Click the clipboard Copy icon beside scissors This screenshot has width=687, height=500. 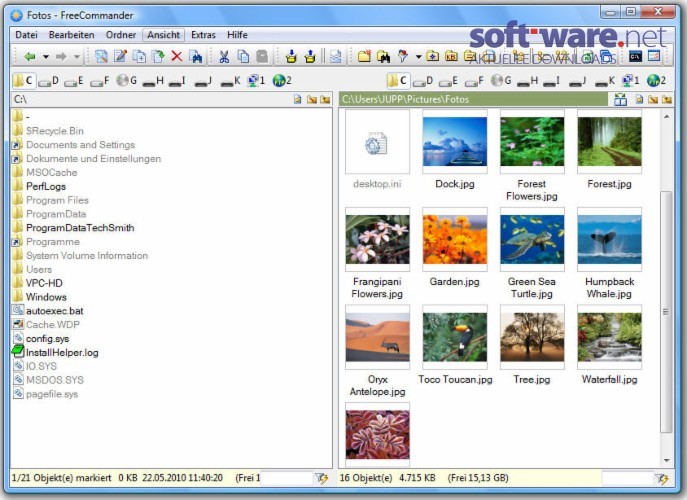tap(243, 56)
